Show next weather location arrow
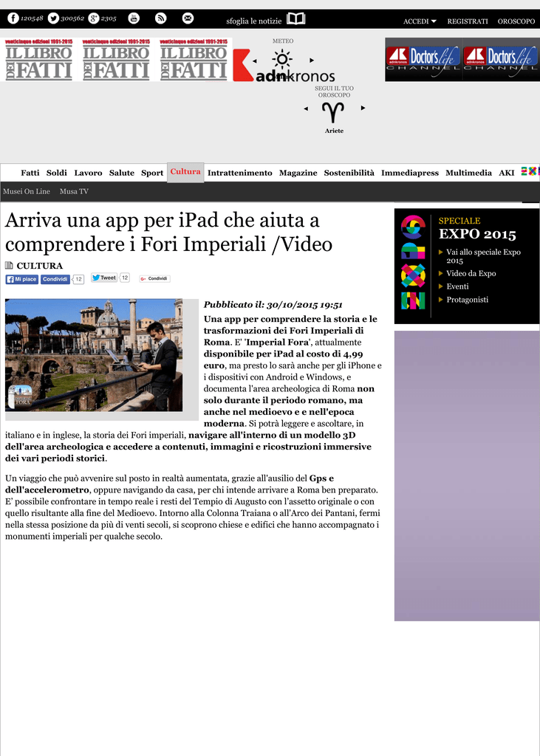The height and width of the screenshot is (756, 540). tap(312, 61)
